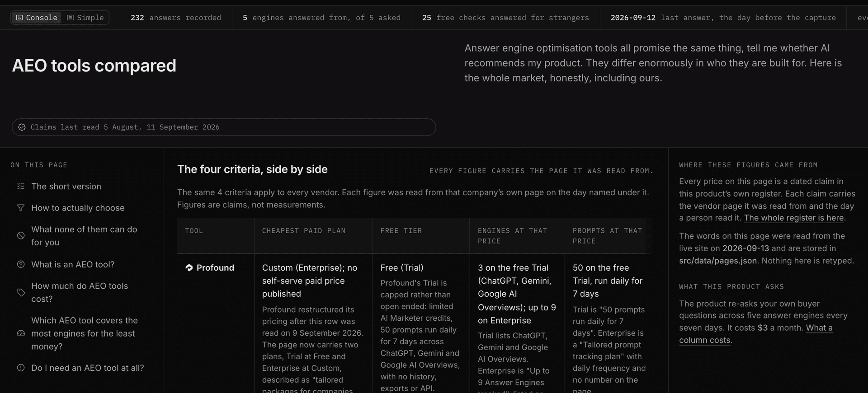
Task: Click the TOOL column header
Action: [x=194, y=231]
